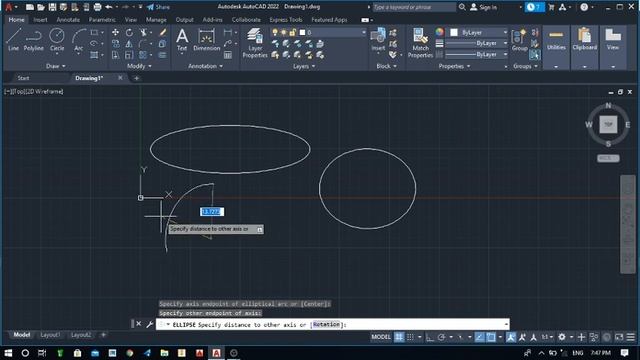Toggle ortho mode in status bar

click(430, 337)
